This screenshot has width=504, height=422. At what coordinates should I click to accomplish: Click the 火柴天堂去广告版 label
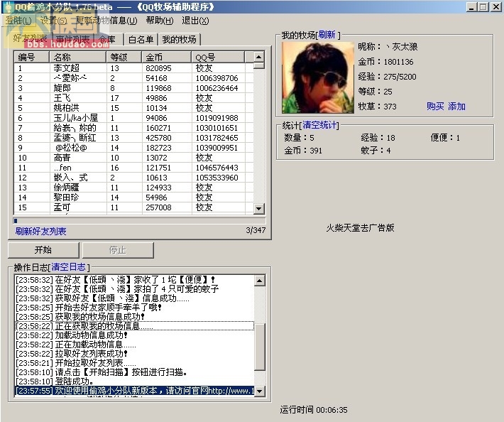click(x=360, y=228)
